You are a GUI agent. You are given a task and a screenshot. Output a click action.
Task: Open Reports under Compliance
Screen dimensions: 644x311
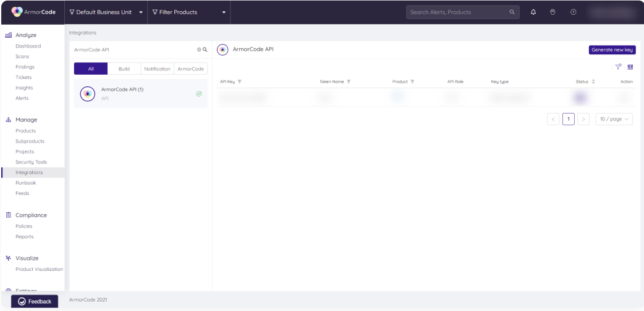click(x=25, y=237)
